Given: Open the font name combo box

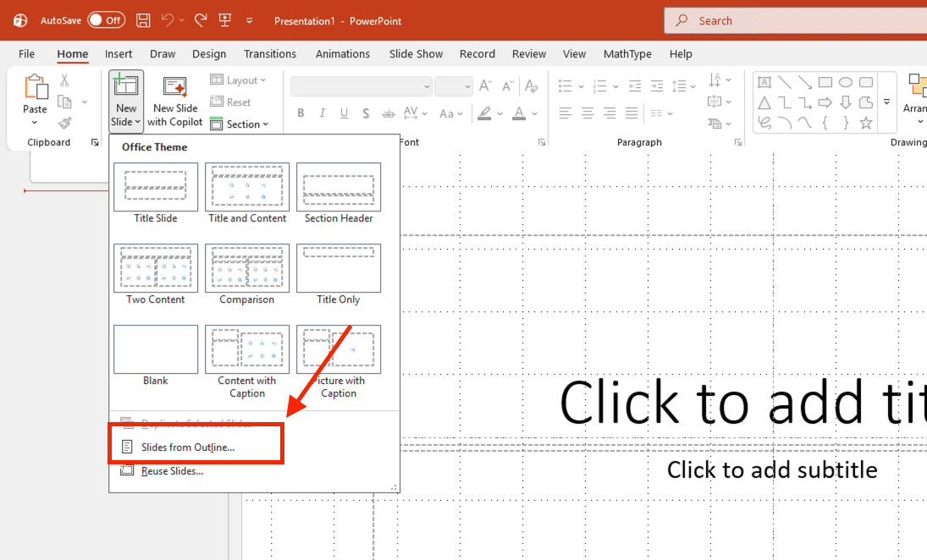Looking at the screenshot, I should [361, 86].
